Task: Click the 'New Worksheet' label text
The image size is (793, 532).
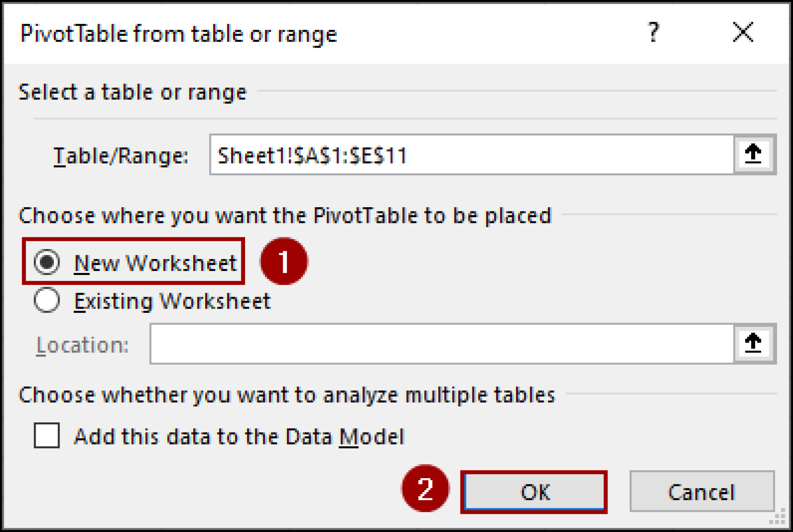Action: (x=155, y=263)
